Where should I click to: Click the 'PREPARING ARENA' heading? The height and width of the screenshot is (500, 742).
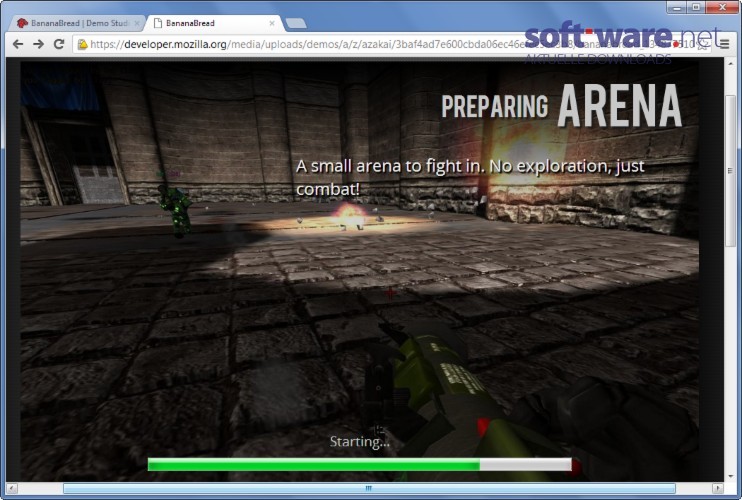tap(562, 105)
